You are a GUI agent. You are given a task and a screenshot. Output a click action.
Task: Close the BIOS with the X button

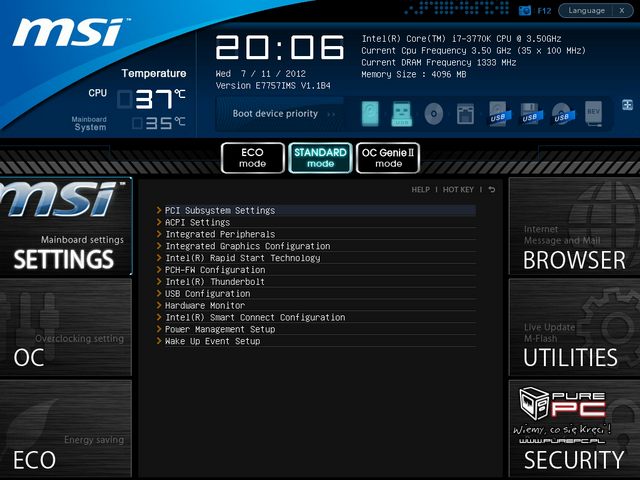tap(622, 11)
